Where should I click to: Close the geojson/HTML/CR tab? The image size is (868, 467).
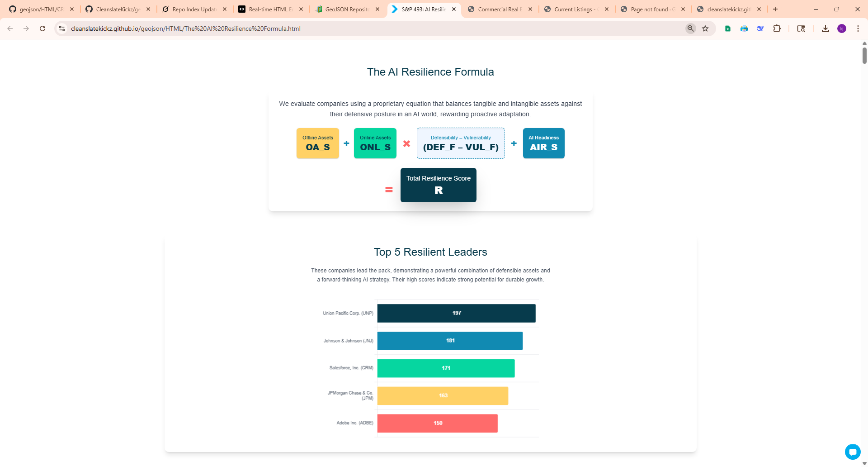point(72,9)
